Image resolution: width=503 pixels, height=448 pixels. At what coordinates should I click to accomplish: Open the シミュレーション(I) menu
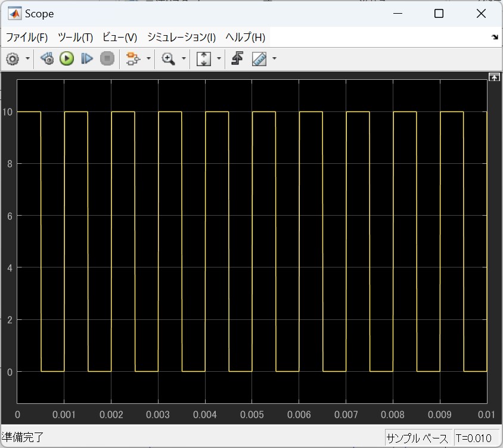point(181,37)
